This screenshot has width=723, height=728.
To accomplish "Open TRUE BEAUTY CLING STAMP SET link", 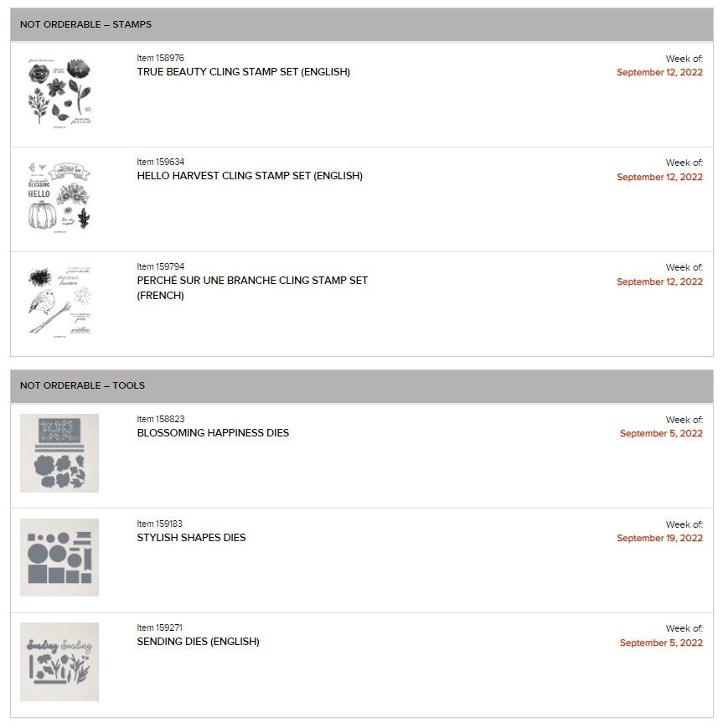I will [x=243, y=72].
